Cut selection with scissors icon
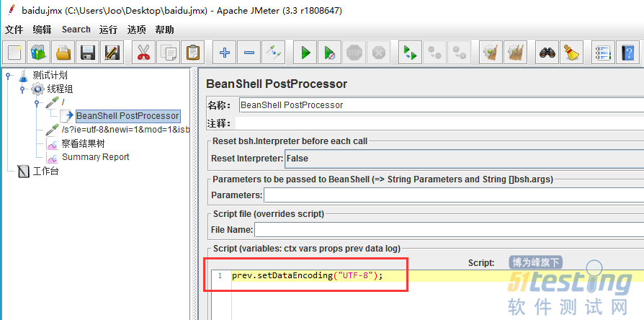This screenshot has width=644, height=320. tap(143, 53)
